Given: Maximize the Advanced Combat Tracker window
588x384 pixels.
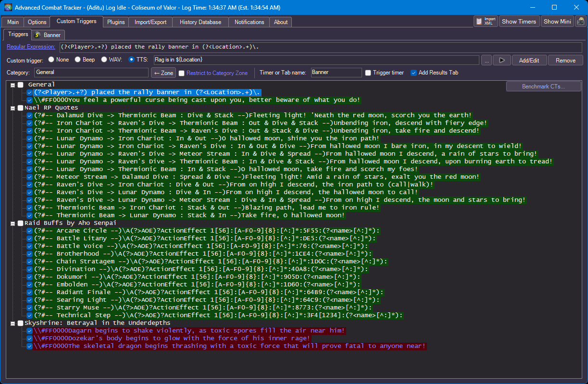Looking at the screenshot, I should [554, 8].
